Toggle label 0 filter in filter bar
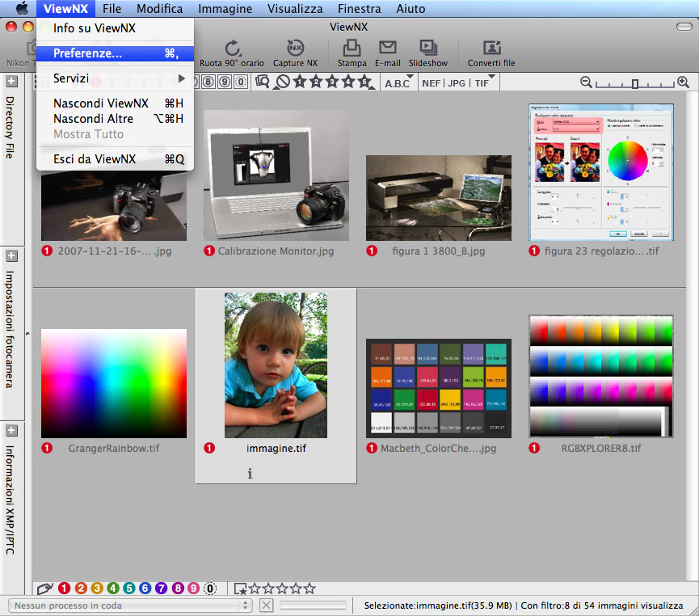Screen dimensions: 699x616 (241, 82)
